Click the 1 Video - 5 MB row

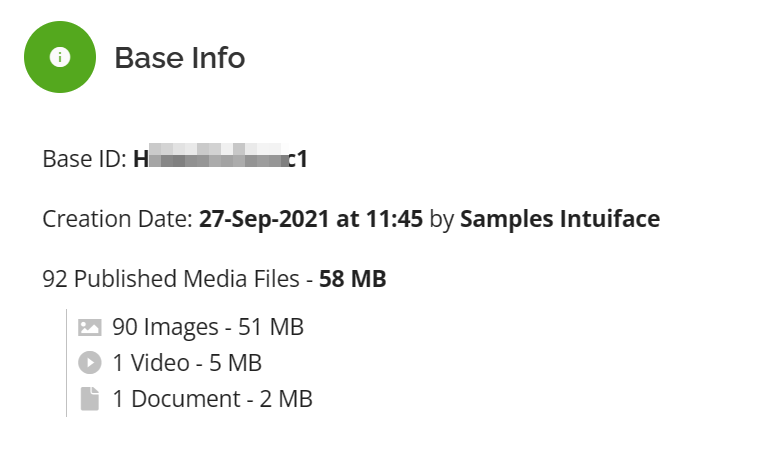170,363
